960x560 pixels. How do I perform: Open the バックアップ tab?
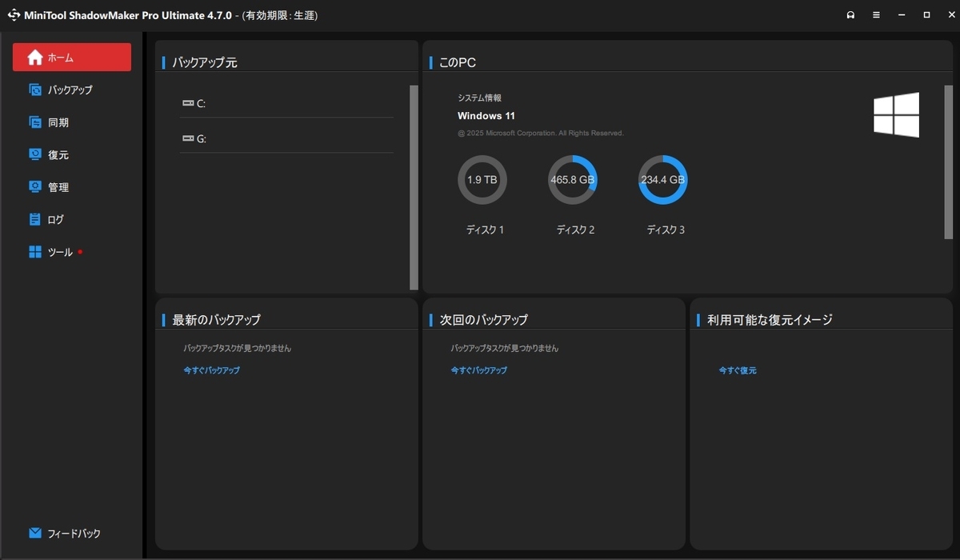pyautogui.click(x=70, y=90)
